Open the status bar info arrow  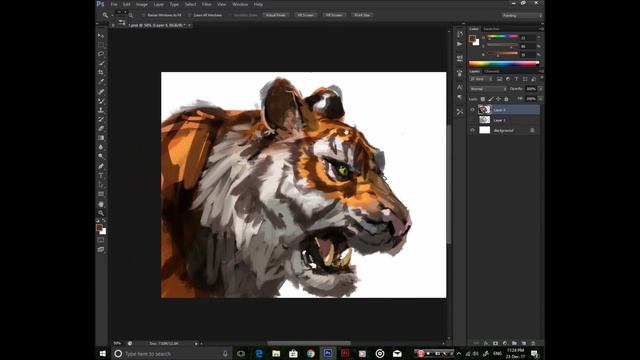click(x=196, y=344)
